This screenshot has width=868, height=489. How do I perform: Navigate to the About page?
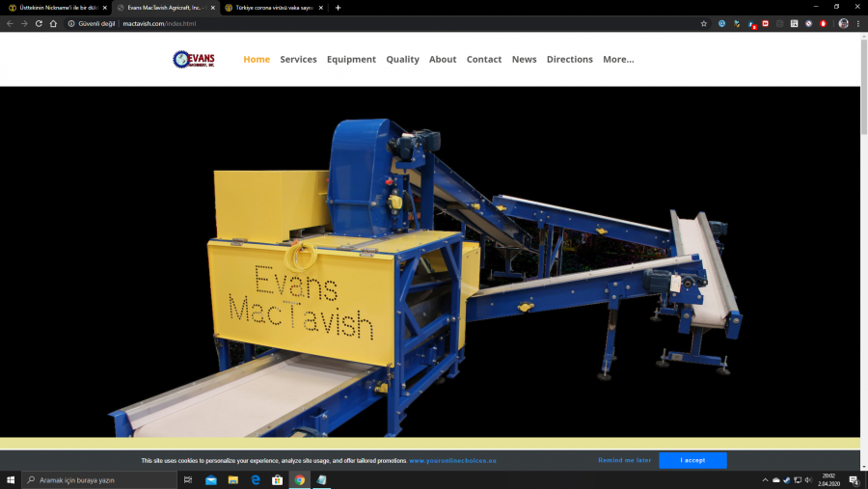443,59
